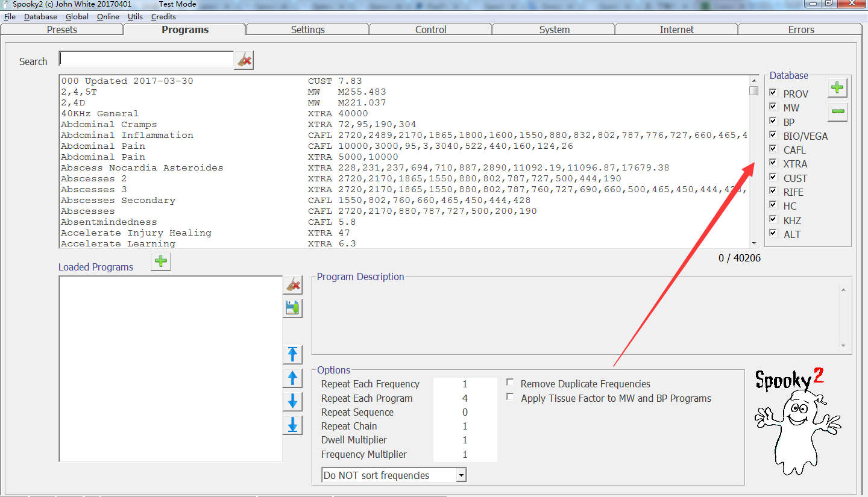Toggle the XTRA database checkbox
Screen dimensions: 868x497
click(x=773, y=163)
